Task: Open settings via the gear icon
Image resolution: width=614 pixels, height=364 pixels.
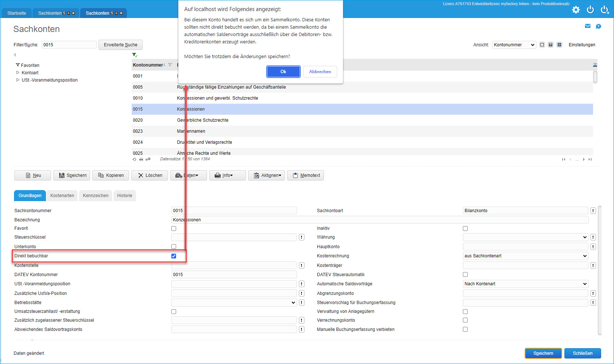Action: 576,10
